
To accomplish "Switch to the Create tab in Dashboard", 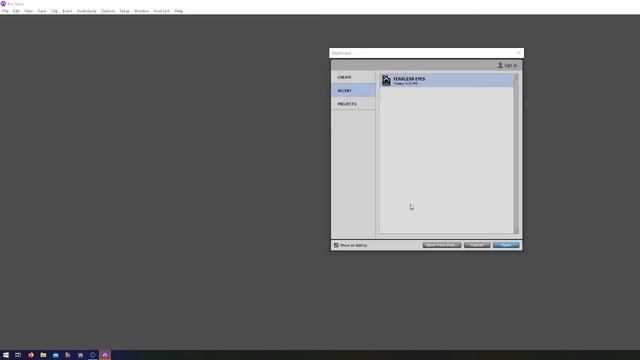I will (x=353, y=77).
